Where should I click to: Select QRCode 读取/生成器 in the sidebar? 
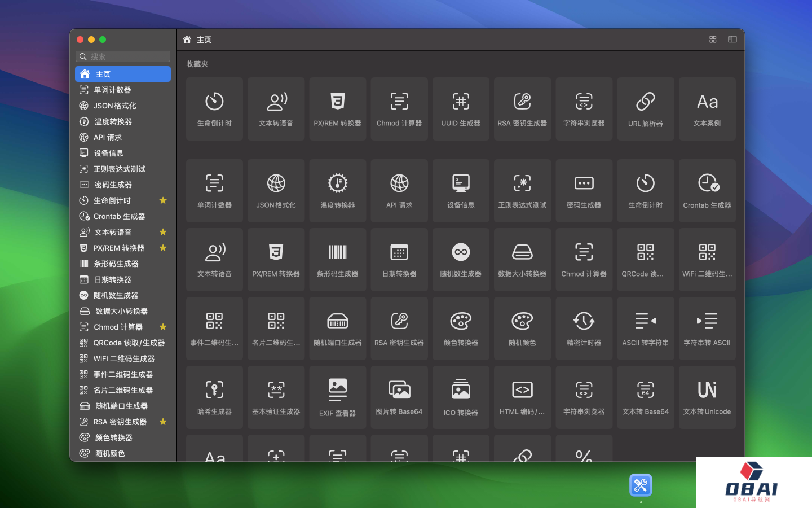click(x=123, y=343)
